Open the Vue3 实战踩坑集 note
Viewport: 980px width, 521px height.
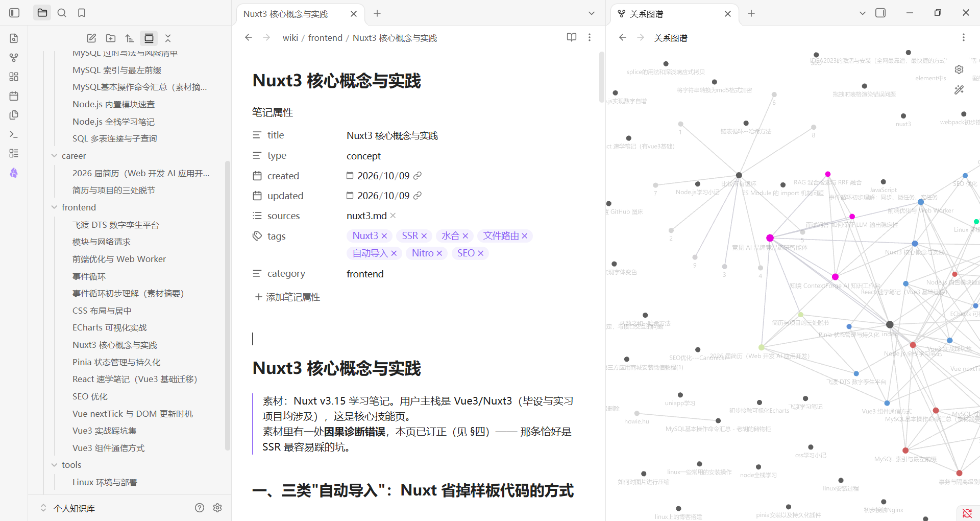105,431
